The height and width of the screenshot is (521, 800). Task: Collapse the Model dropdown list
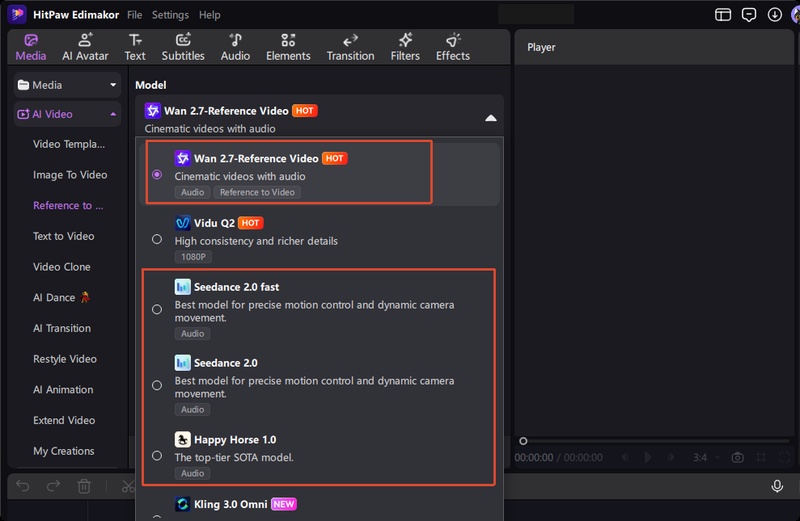490,118
